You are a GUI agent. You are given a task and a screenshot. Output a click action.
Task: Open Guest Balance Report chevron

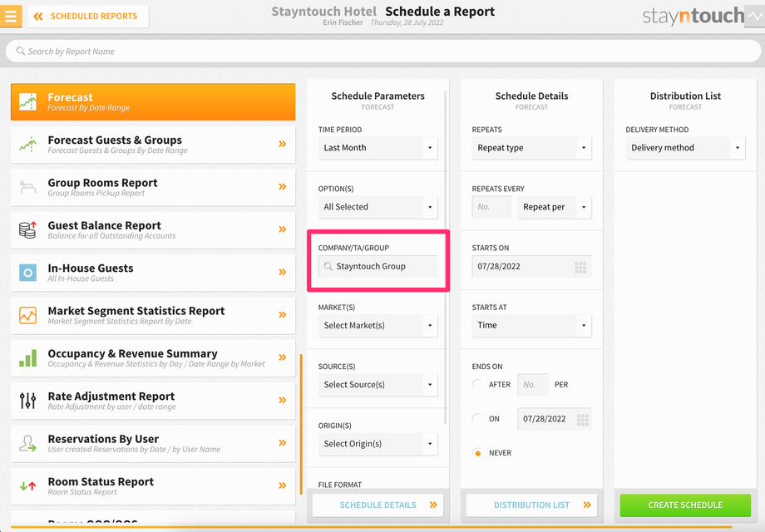[283, 229]
